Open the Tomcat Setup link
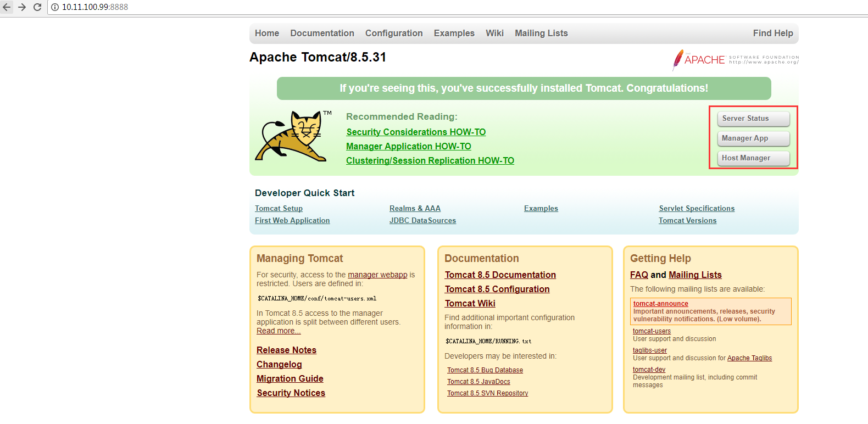868x424 pixels. pos(279,208)
